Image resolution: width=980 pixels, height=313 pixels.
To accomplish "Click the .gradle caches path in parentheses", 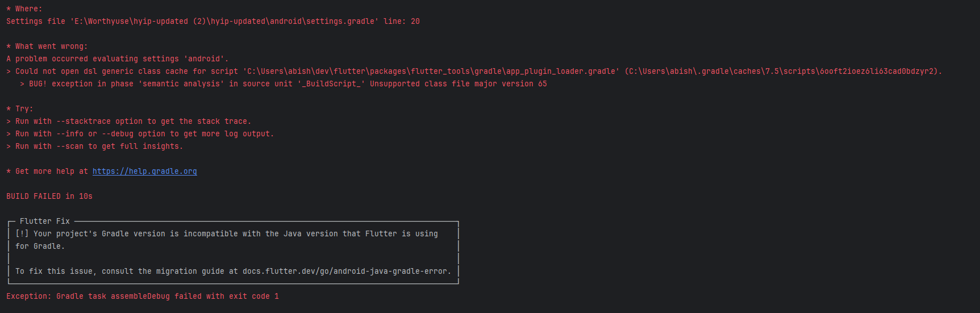I will [x=783, y=71].
